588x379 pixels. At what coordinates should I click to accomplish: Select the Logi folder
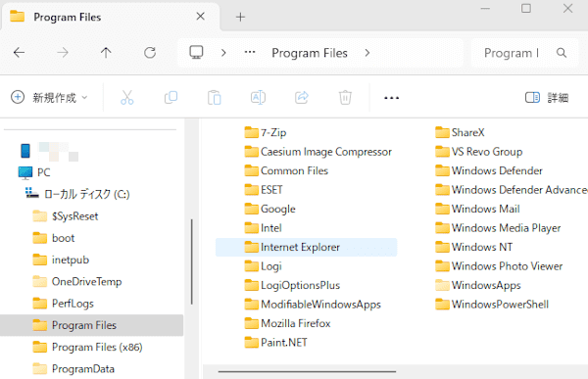(263, 266)
